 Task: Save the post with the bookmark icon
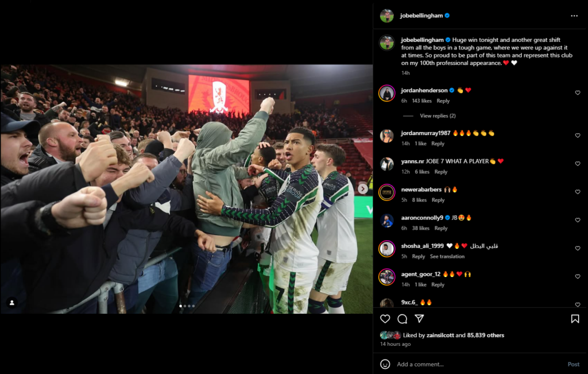click(x=575, y=319)
